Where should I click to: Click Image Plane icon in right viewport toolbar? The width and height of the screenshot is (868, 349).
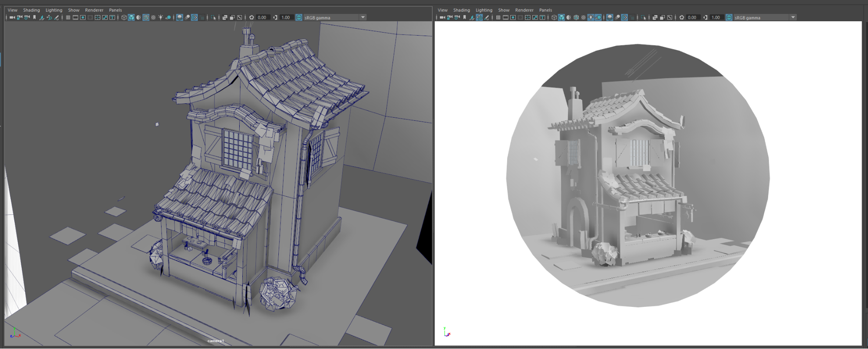472,17
